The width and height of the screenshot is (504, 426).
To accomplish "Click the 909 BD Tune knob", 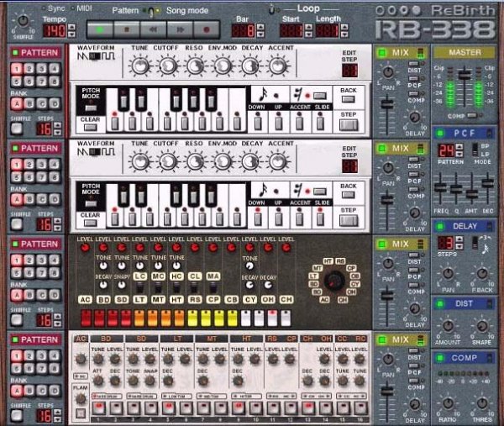I will pos(98,359).
